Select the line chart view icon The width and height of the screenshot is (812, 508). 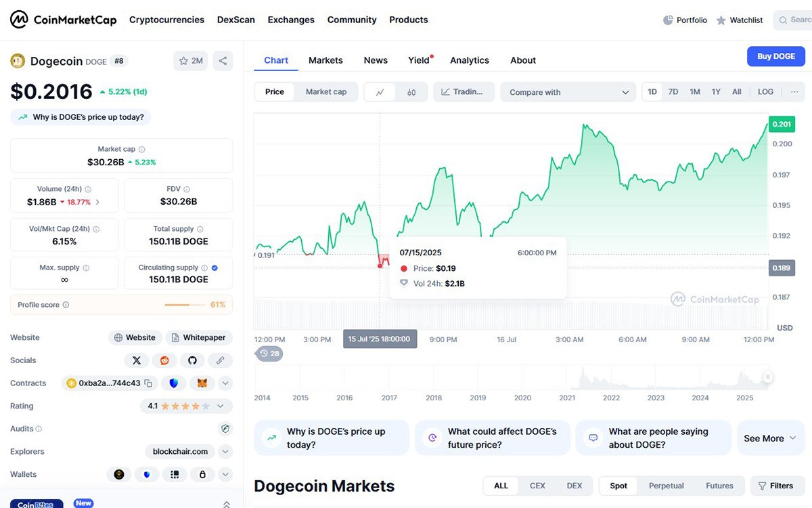(380, 92)
